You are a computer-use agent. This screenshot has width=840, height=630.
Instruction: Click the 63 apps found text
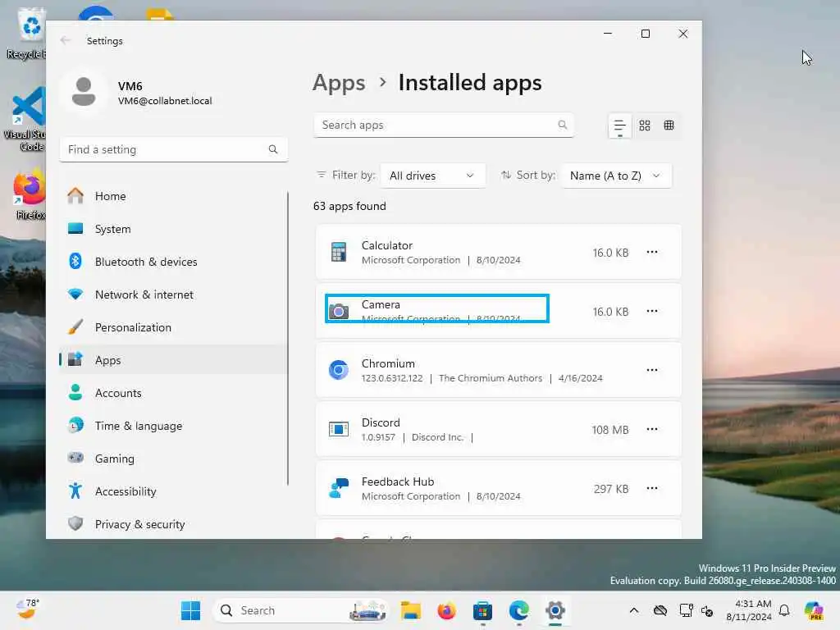pos(349,206)
